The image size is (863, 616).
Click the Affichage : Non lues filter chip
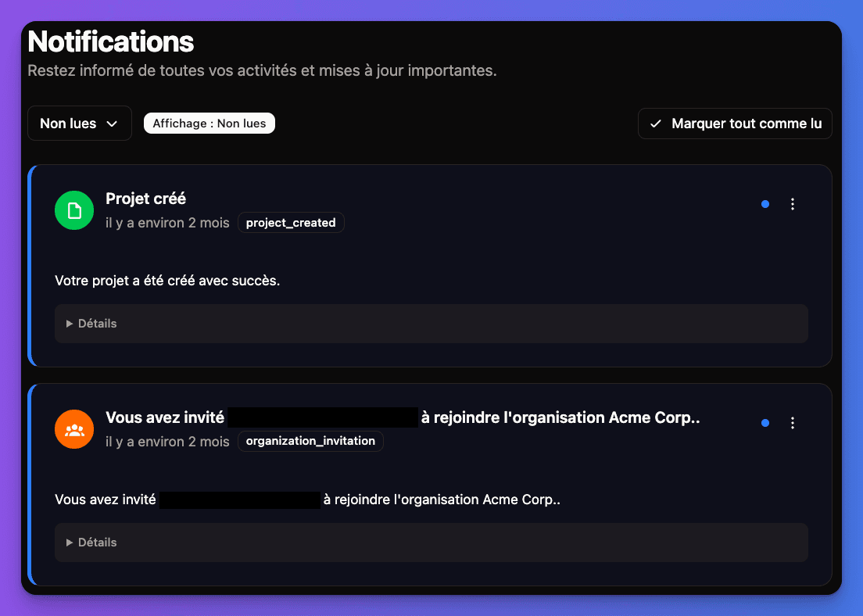click(209, 123)
